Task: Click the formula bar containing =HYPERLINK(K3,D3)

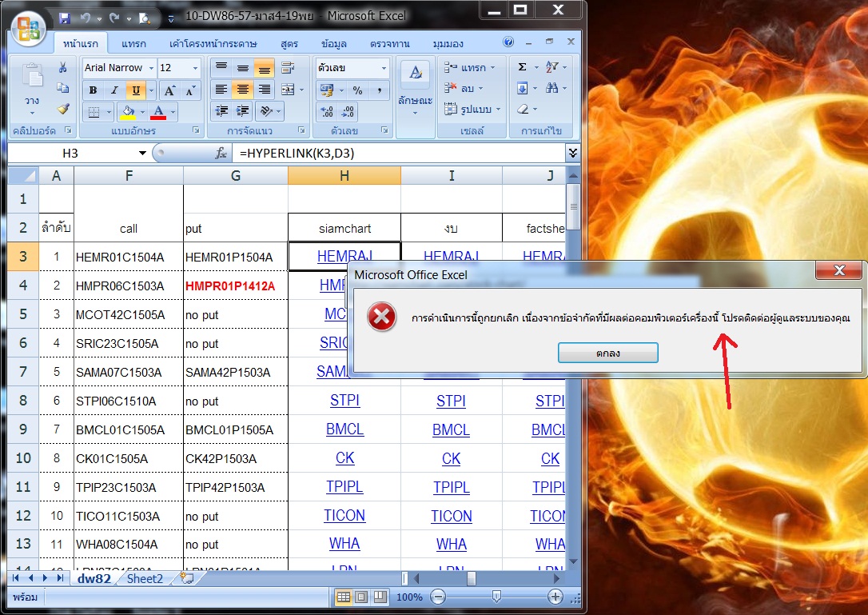Action: [x=399, y=153]
